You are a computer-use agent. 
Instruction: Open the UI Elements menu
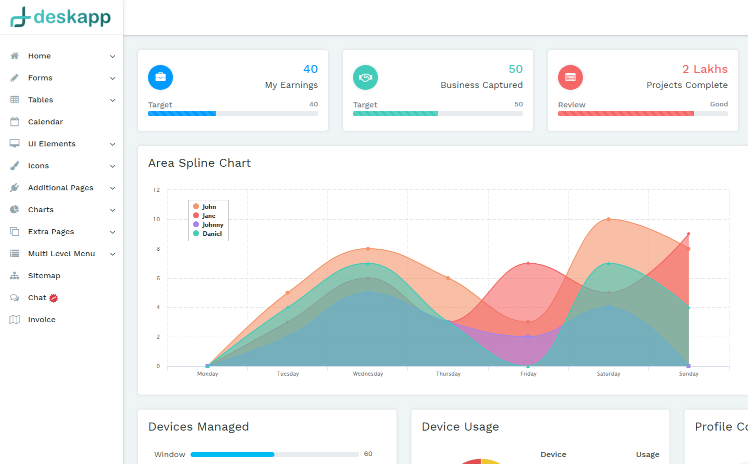[52, 144]
